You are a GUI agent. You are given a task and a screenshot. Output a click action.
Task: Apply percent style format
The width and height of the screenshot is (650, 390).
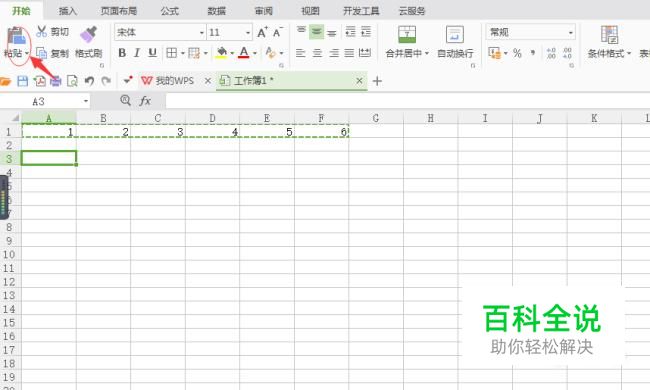[517, 53]
